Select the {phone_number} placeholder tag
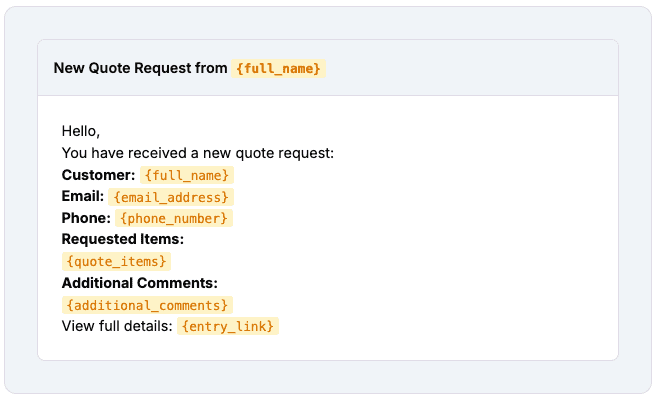The width and height of the screenshot is (660, 401). (174, 218)
